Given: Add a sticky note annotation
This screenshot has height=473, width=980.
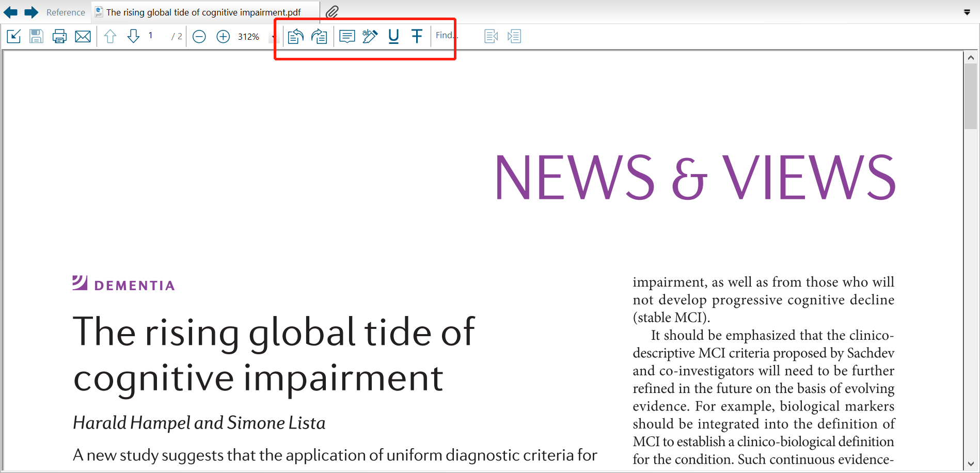Looking at the screenshot, I should click(x=346, y=36).
